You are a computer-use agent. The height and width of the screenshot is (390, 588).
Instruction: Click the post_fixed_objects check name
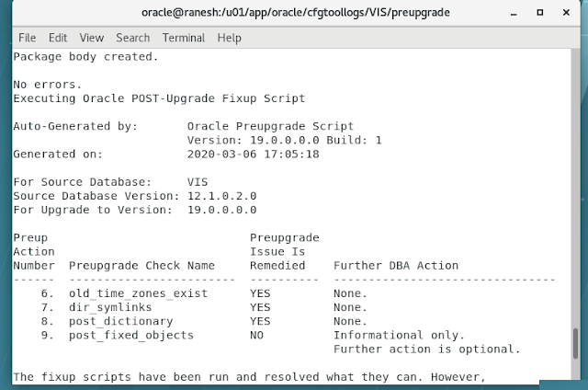[x=130, y=335]
